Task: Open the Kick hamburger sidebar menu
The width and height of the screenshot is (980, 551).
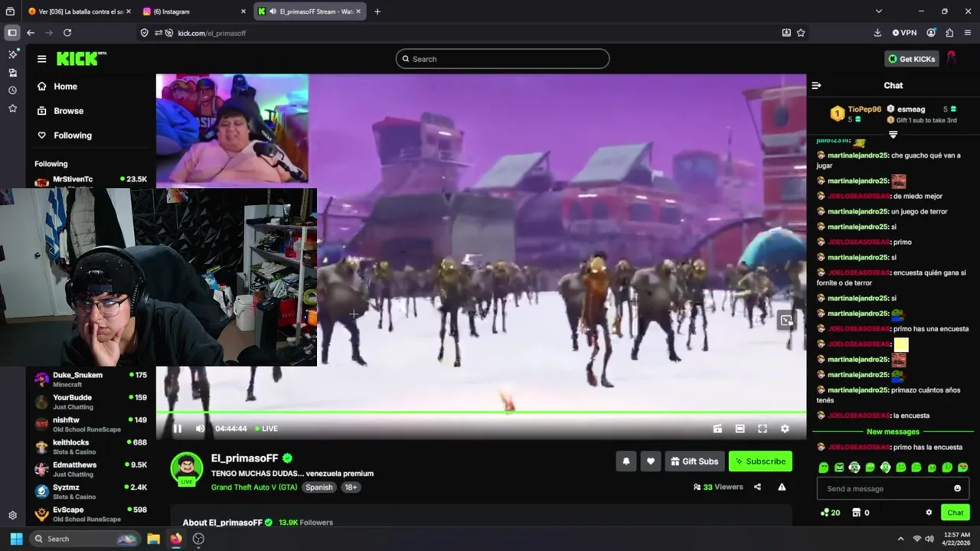Action: pos(41,59)
